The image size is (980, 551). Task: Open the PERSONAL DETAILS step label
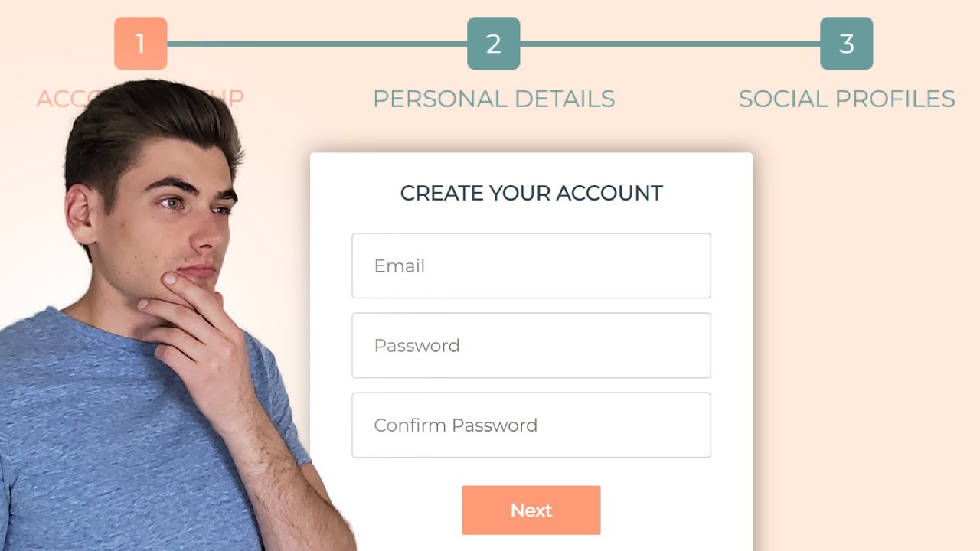493,99
